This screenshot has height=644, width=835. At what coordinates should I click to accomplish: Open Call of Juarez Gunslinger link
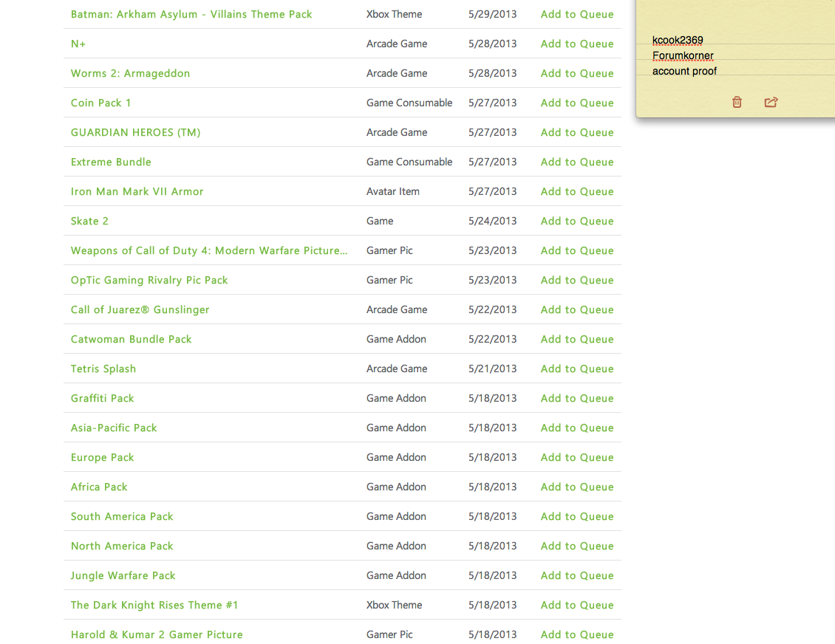click(x=140, y=309)
